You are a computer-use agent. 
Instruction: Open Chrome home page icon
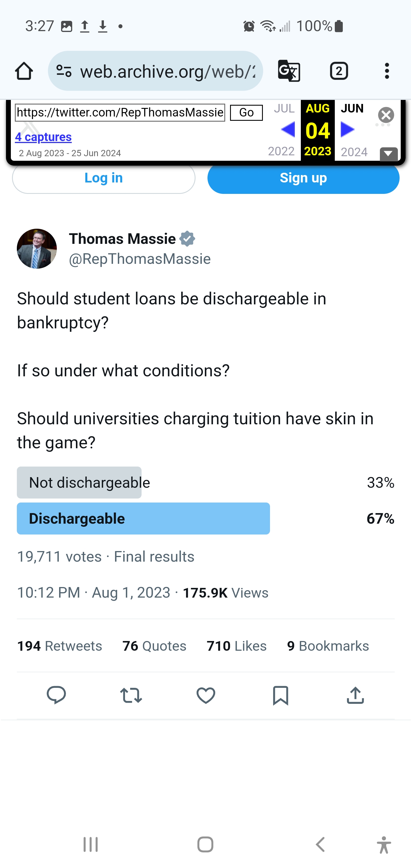(x=24, y=71)
